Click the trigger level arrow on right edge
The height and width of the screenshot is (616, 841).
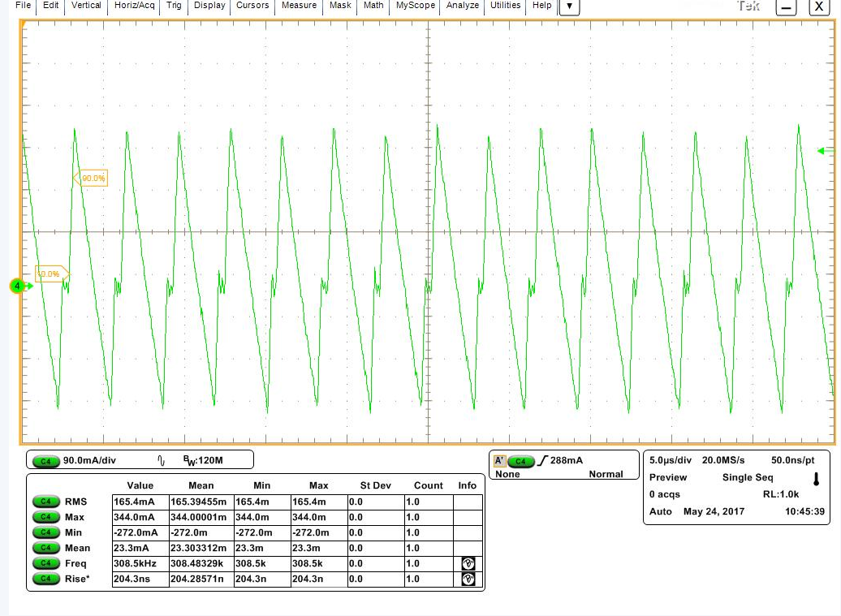pyautogui.click(x=824, y=150)
